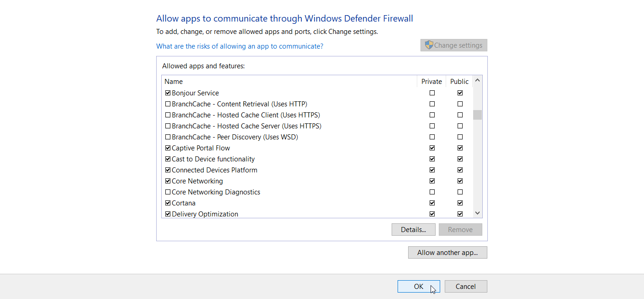Viewport: 644px width, 299px height.
Task: Enable Private for Bonjour Service
Action: pyautogui.click(x=432, y=93)
